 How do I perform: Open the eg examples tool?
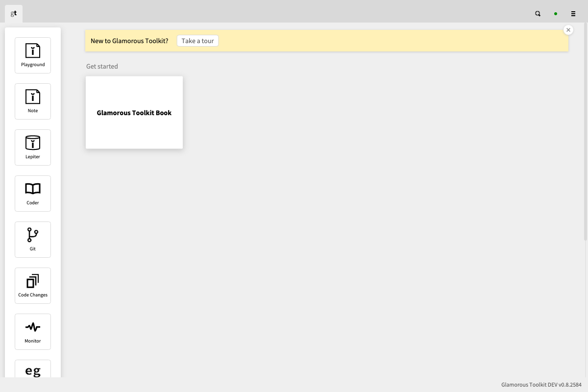(33, 369)
